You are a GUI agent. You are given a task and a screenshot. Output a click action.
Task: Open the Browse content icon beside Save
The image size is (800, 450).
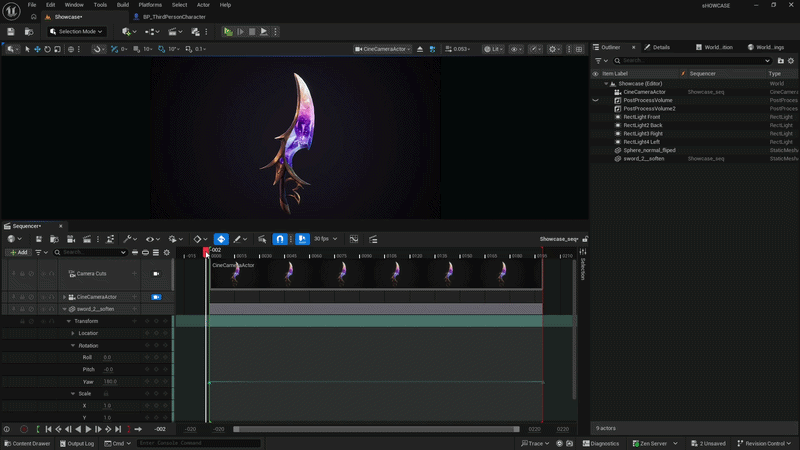point(29,32)
